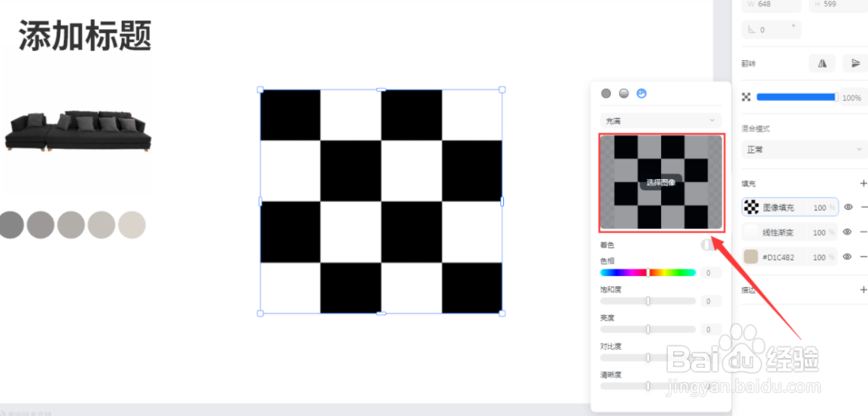This screenshot has width=868, height=416.
Task: Adjust the 清晰度 sharpness slider
Action: (x=648, y=386)
